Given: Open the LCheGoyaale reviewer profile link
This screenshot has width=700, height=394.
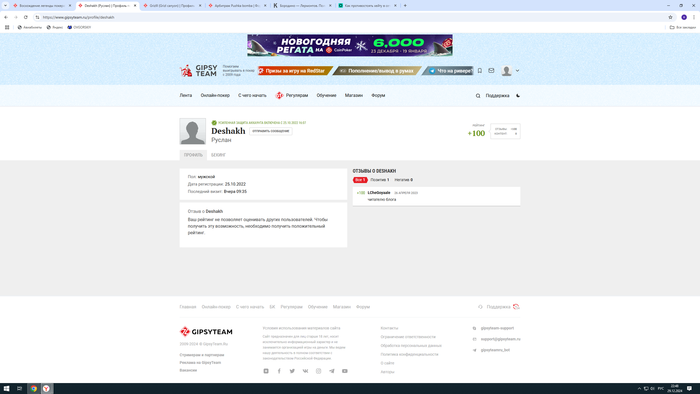Looking at the screenshot, I should pos(379,193).
